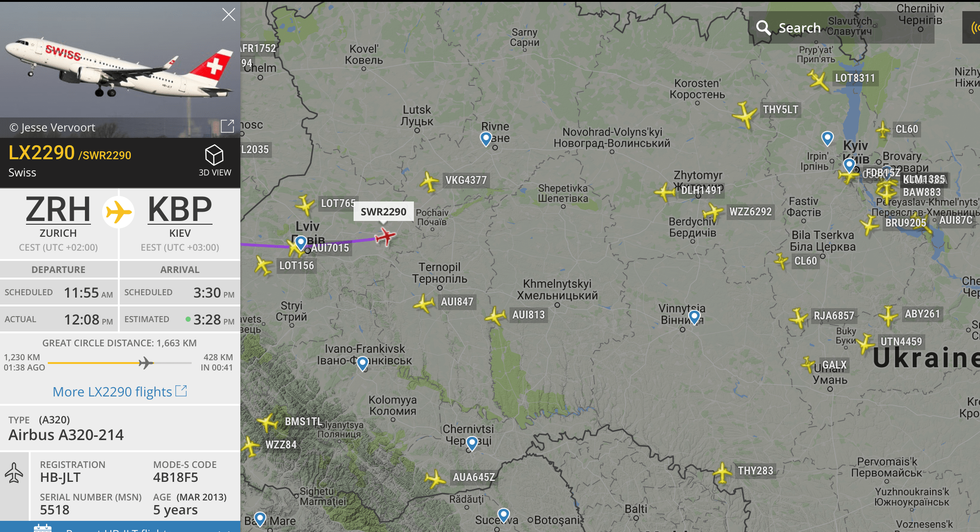Select the LOT8311 aircraft icon
The height and width of the screenshot is (532, 980).
coord(819,80)
